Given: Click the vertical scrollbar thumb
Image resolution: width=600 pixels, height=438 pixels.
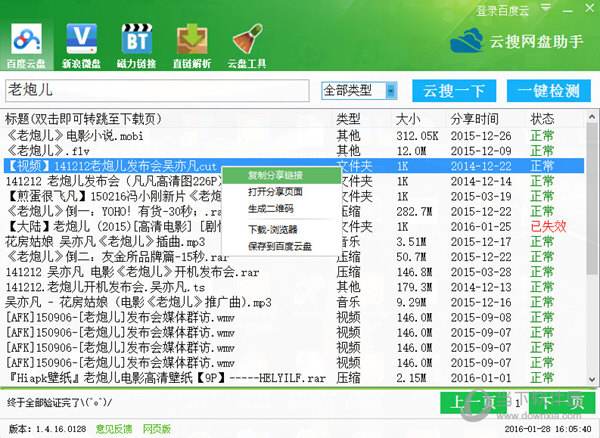Looking at the screenshot, I should coord(592,198).
